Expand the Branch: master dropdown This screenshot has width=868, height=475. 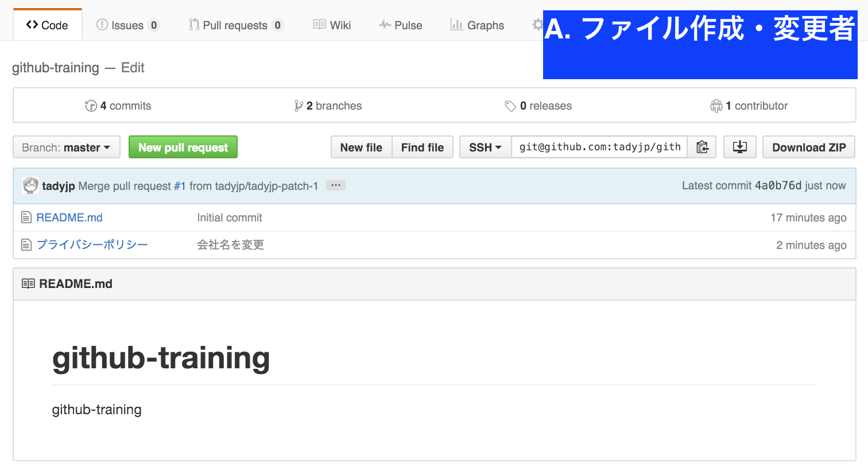pos(67,147)
